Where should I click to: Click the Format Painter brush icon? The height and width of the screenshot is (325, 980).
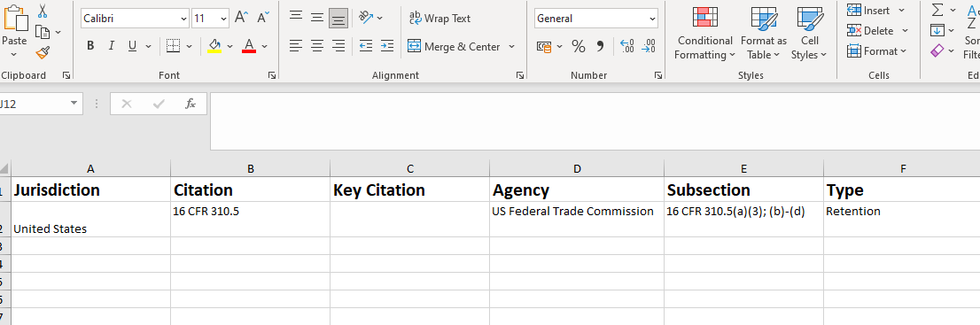[43, 53]
